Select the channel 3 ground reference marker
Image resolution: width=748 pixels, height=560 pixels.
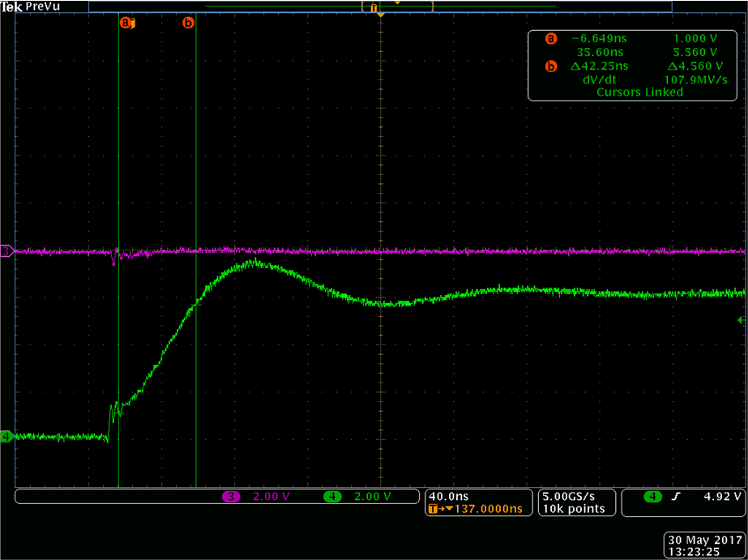6,252
